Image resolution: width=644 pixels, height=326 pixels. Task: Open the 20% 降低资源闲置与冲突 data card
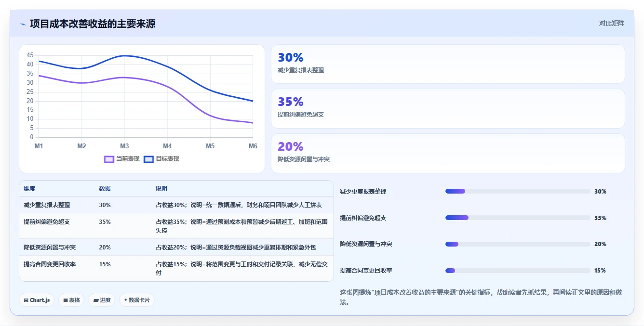pos(448,153)
